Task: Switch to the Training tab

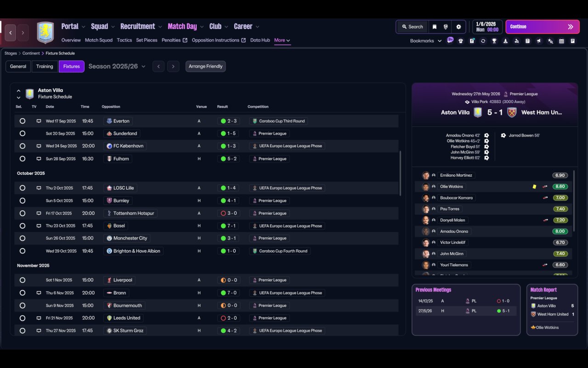Action: point(45,66)
